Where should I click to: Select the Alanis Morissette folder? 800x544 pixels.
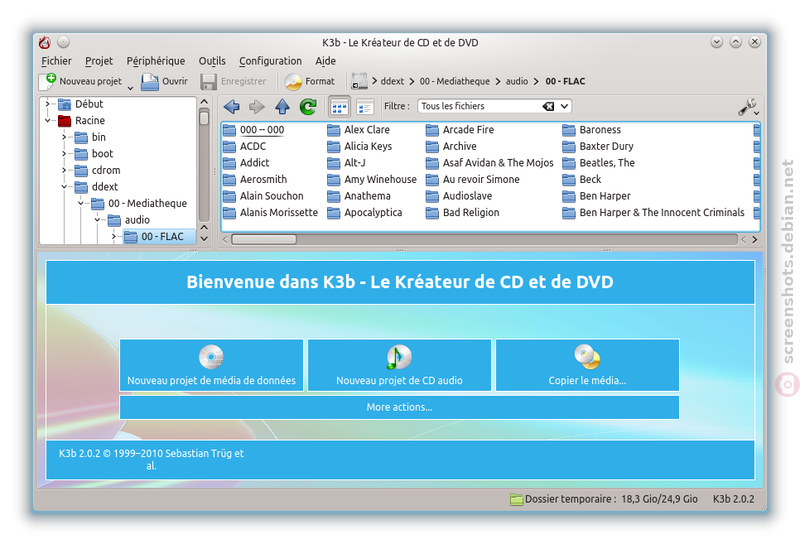(x=270, y=213)
